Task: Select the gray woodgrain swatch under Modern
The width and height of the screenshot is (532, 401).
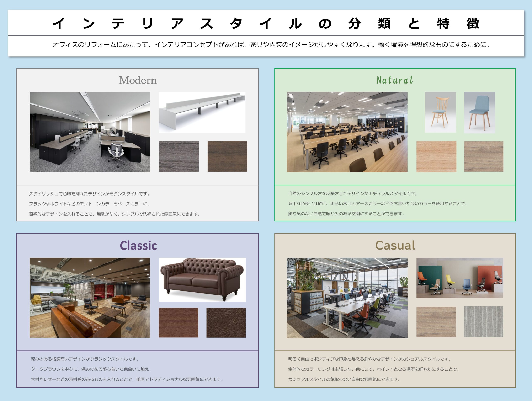Action: [179, 156]
